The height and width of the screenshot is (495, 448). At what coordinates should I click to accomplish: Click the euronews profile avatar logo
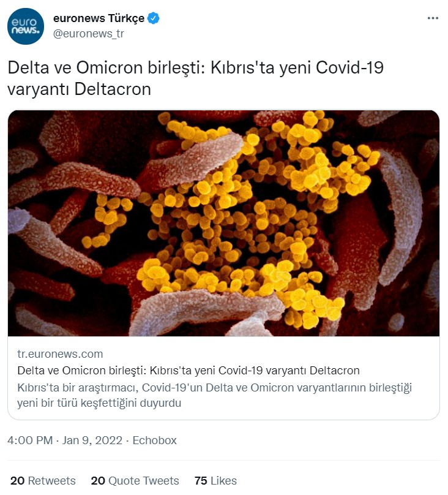pos(26,26)
